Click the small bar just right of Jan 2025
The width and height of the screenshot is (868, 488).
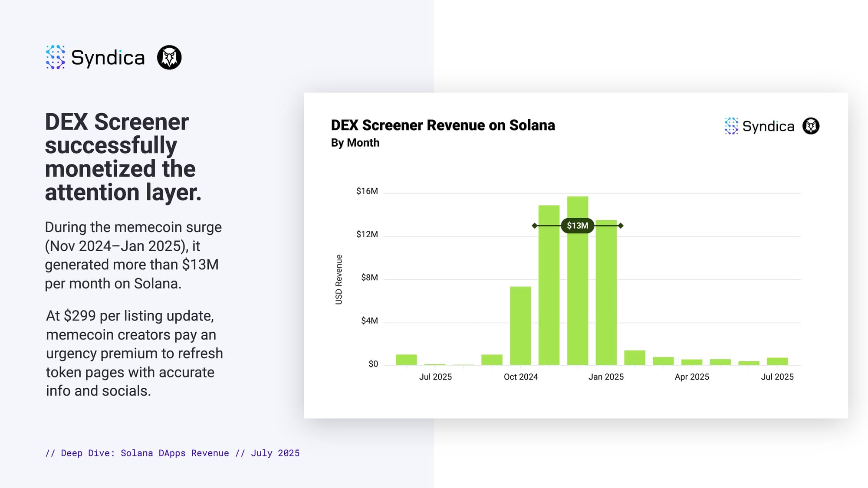pos(635,357)
